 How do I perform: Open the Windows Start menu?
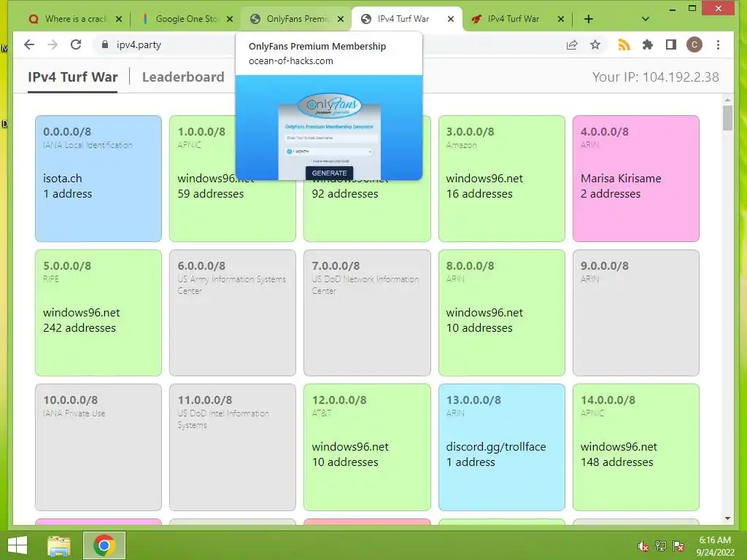pos(18,545)
